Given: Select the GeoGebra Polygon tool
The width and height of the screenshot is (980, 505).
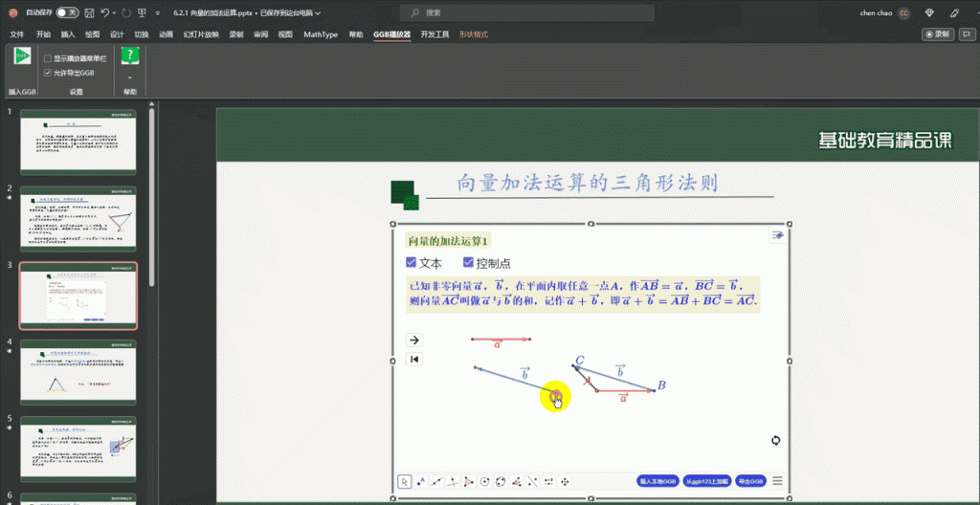Looking at the screenshot, I should tap(469, 481).
